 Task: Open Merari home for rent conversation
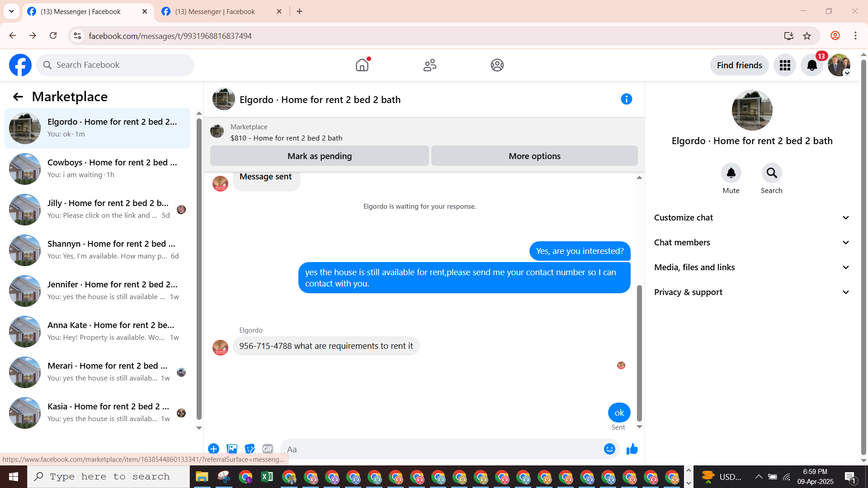coord(97,372)
